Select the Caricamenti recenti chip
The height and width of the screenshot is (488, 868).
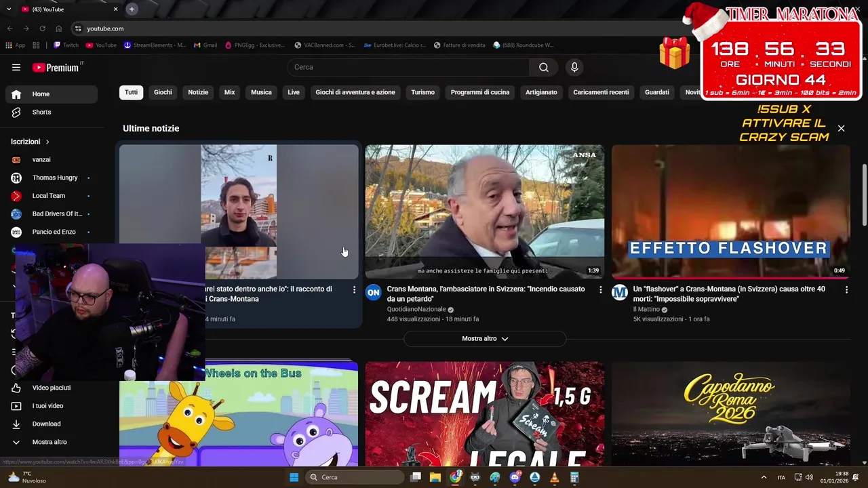(x=601, y=92)
